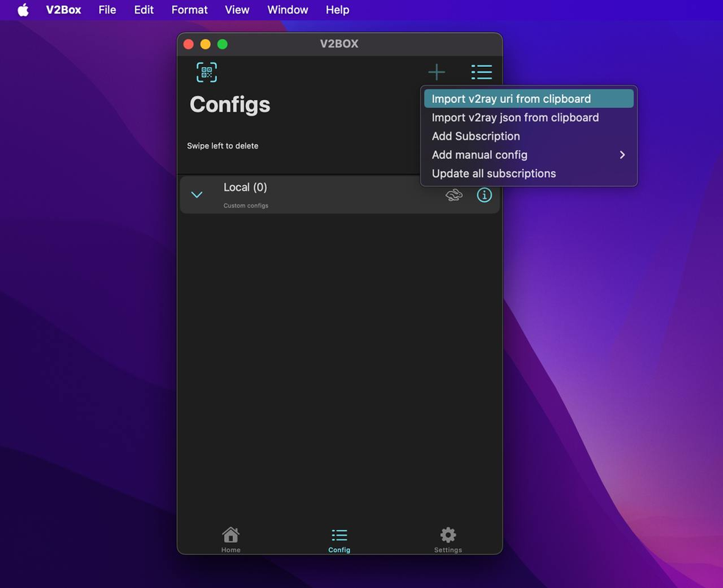Minimize the V2BOX window
This screenshot has width=723, height=588.
point(205,44)
